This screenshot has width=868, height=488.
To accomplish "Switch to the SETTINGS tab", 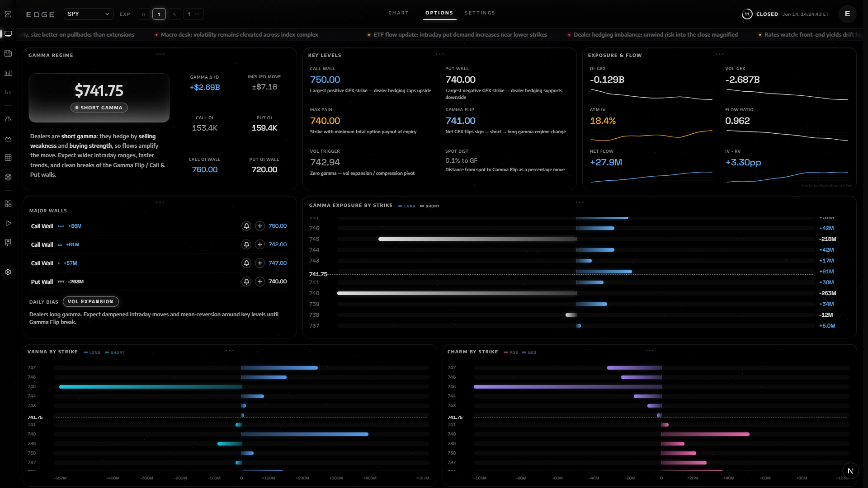I will coord(480,13).
